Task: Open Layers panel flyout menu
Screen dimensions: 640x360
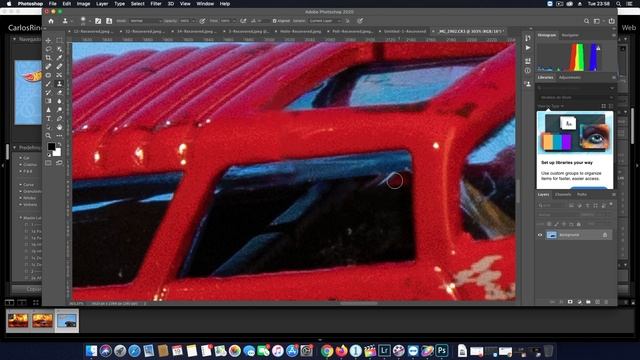Action: coord(613,194)
